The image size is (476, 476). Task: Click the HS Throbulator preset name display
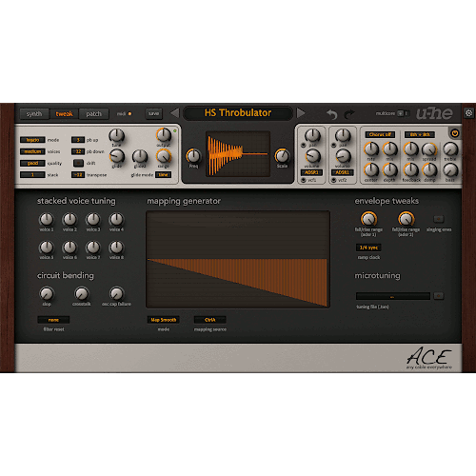point(238,113)
